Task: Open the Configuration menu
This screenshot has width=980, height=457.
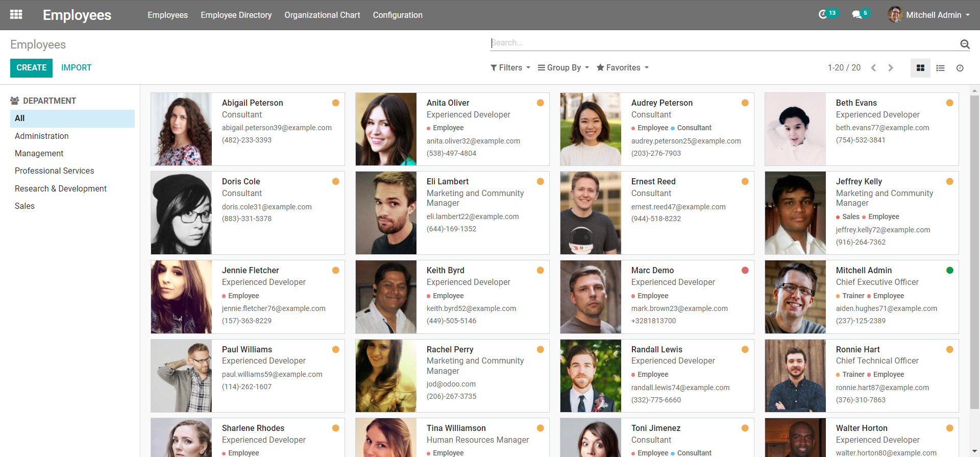Action: pyautogui.click(x=398, y=15)
